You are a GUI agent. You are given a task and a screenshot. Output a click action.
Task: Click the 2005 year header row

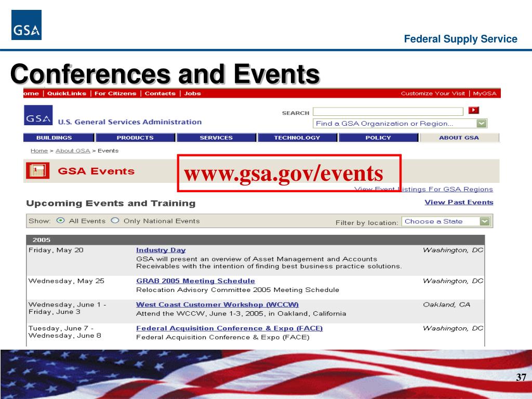tap(256, 240)
